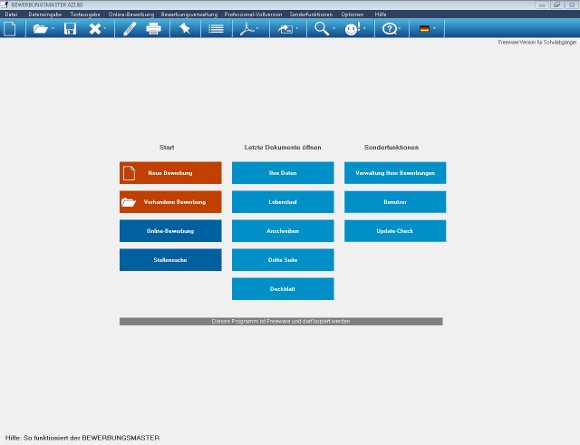Open the Datei menu
The height and width of the screenshot is (445, 580).
pos(11,14)
